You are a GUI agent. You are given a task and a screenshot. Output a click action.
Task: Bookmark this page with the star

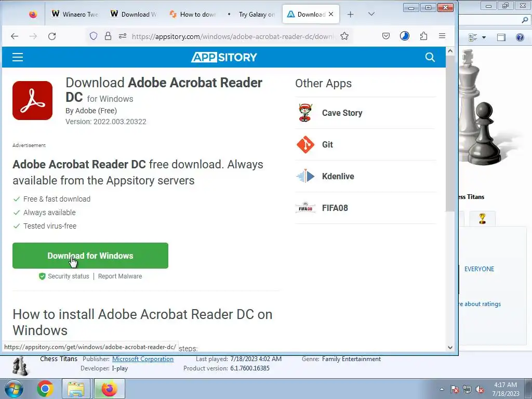344,36
